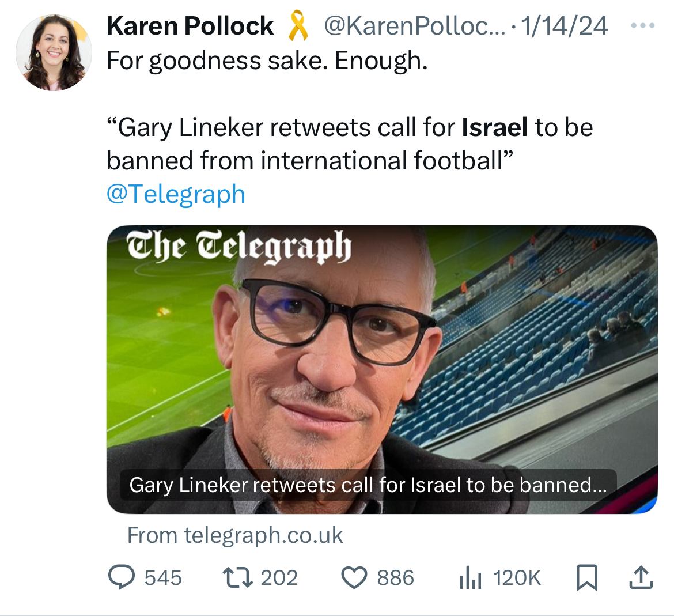Screen dimensions: 674x616
Task: Open the Karen Pollock display name
Action: click(190, 26)
